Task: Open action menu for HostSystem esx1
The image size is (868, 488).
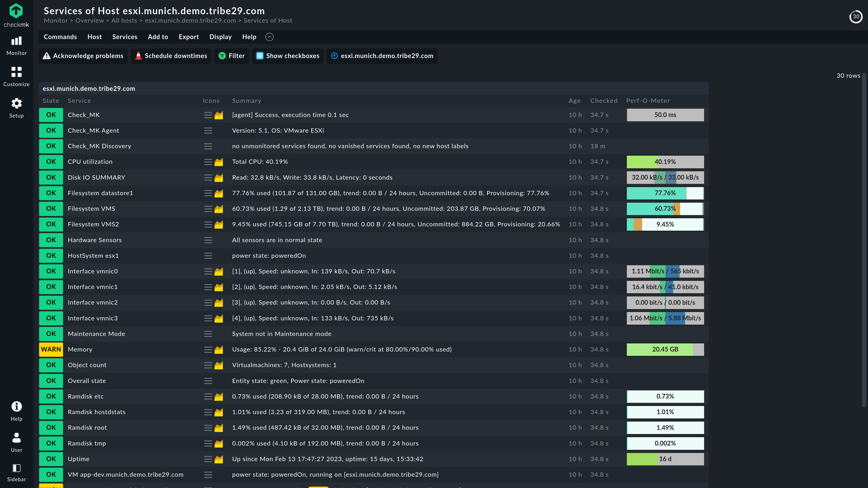Action: (x=208, y=256)
